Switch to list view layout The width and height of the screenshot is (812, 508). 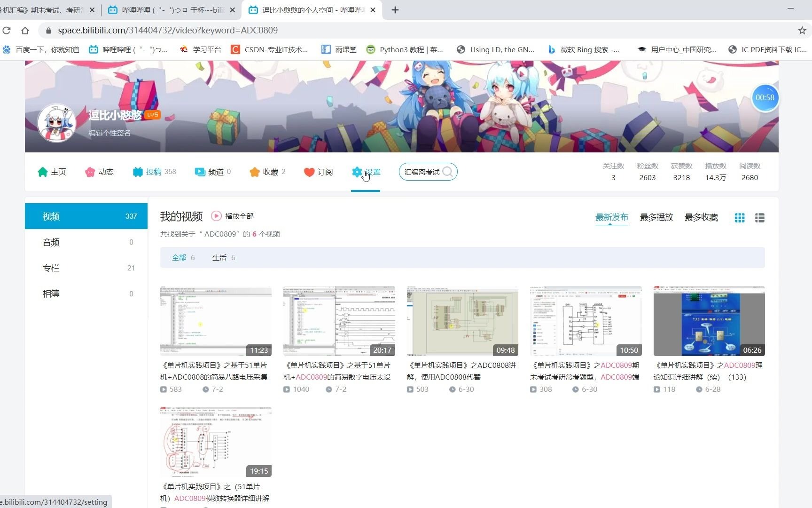[760, 218]
